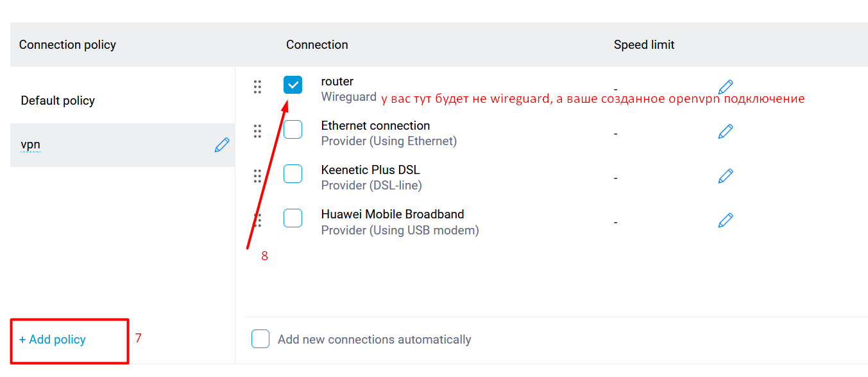Click drag handle beside Ethernet connection
This screenshot has width=868, height=377.
[257, 132]
